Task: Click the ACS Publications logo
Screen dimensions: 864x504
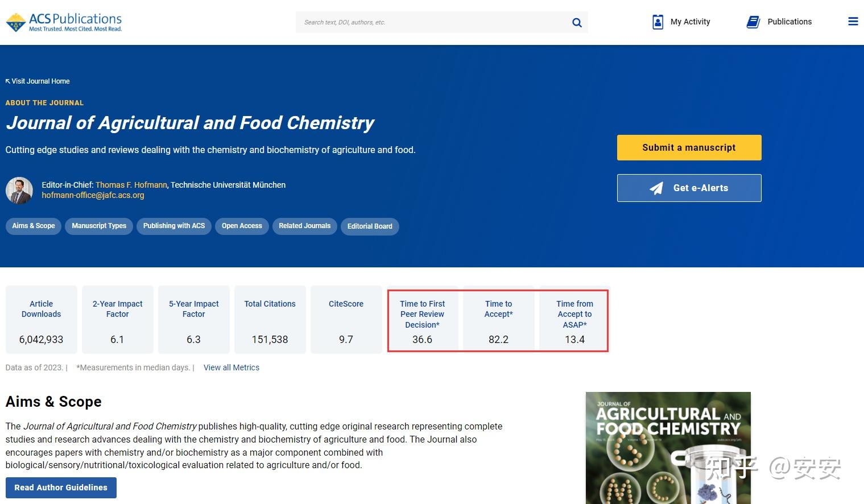Action: (64, 22)
